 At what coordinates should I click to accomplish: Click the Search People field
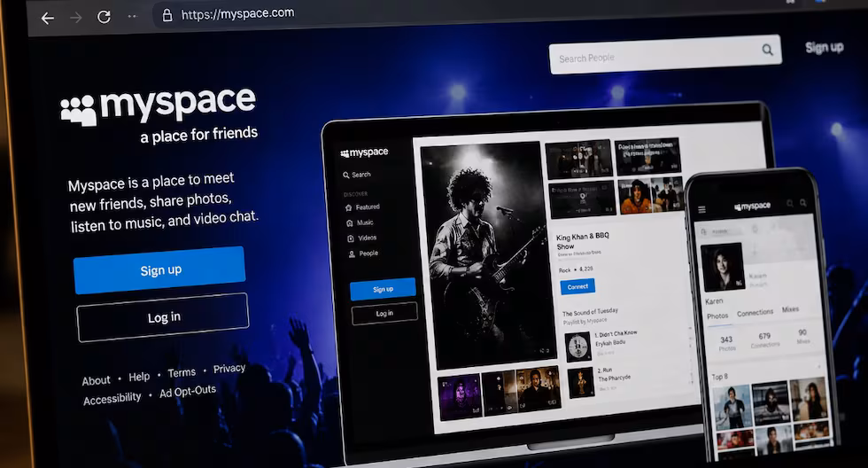coord(665,54)
